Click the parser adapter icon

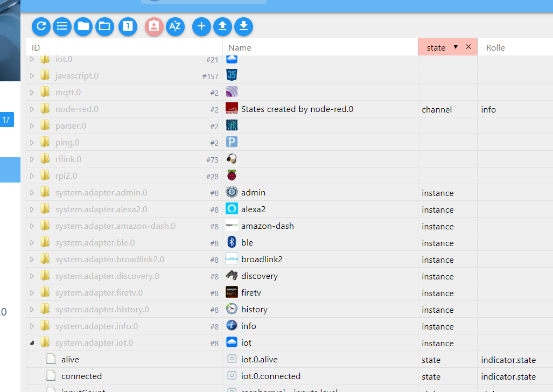pyautogui.click(x=232, y=125)
